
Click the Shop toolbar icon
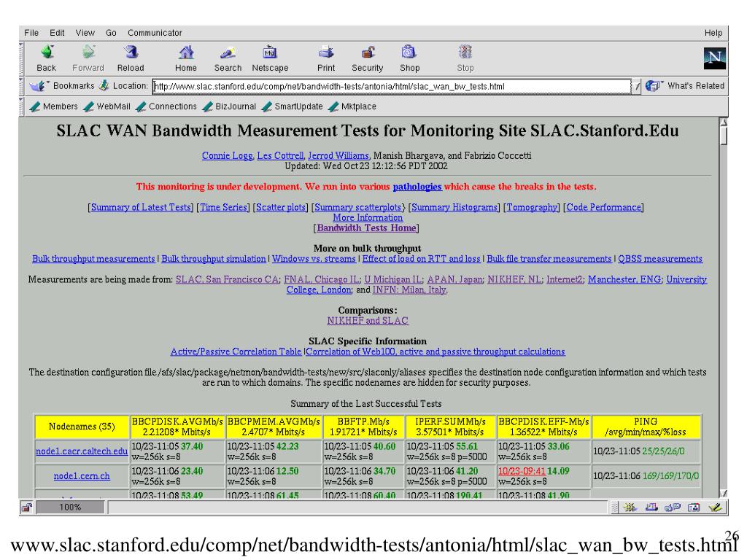click(x=409, y=52)
